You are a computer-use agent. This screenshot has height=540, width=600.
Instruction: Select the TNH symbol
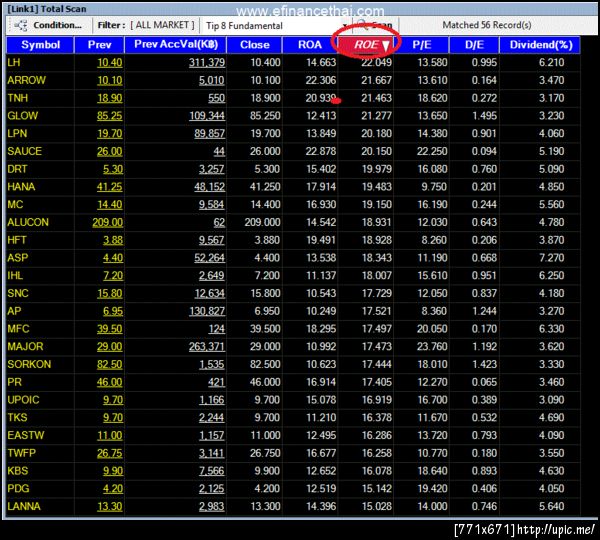(18, 98)
